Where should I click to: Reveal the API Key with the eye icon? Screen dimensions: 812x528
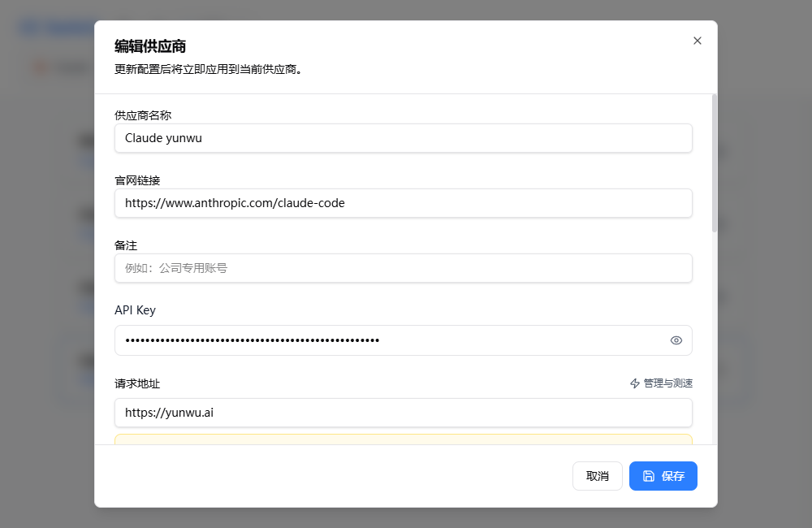tap(676, 340)
